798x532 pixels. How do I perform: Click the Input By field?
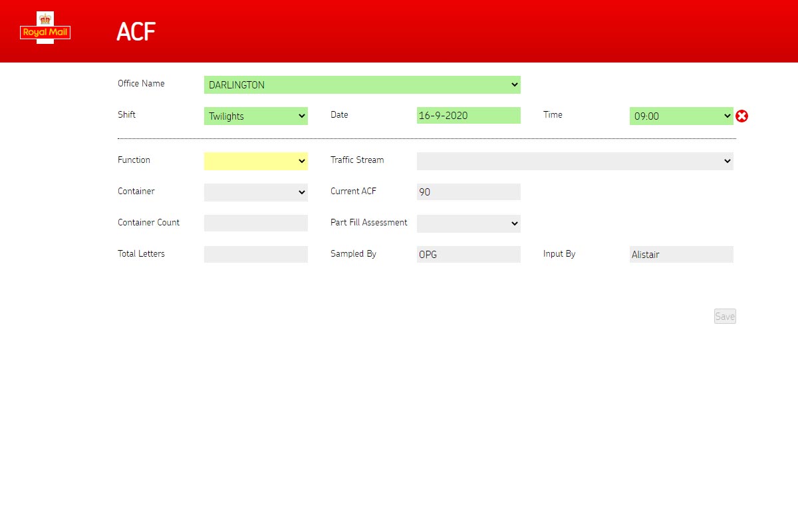click(x=681, y=254)
